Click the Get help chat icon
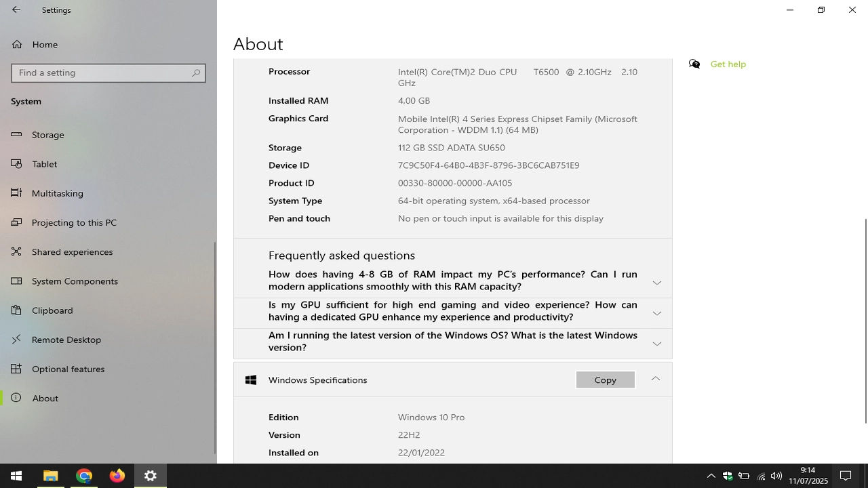Viewport: 868px width, 488px height. (x=694, y=64)
